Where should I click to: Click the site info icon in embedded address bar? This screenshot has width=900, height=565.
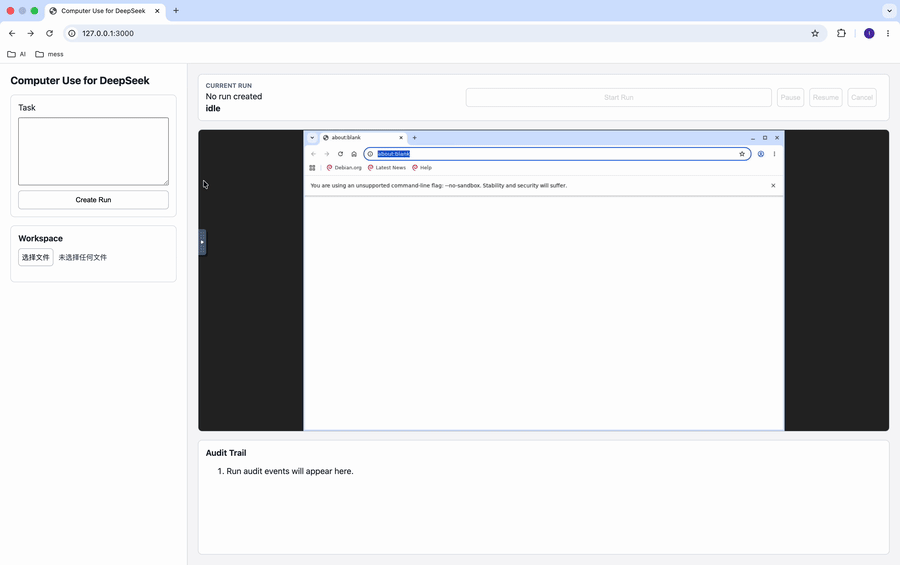pyautogui.click(x=370, y=154)
